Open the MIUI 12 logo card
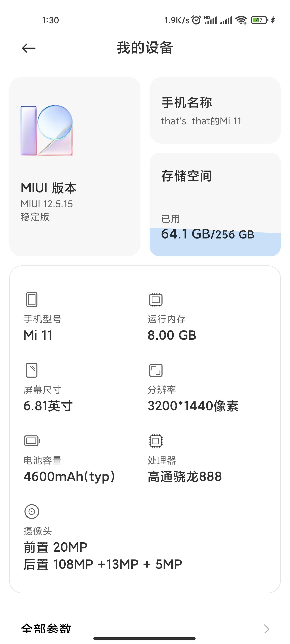Screen dimensions: 290x644 pyautogui.click(x=75, y=166)
